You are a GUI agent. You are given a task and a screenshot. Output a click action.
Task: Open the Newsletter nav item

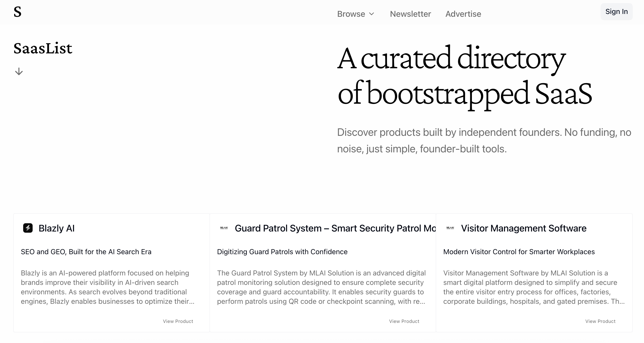pos(410,14)
